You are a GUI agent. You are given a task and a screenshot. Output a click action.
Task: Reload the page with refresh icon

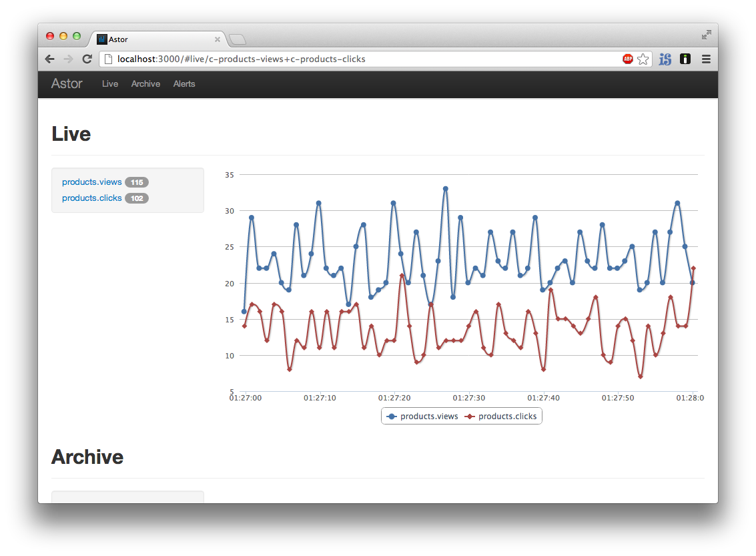click(x=87, y=59)
